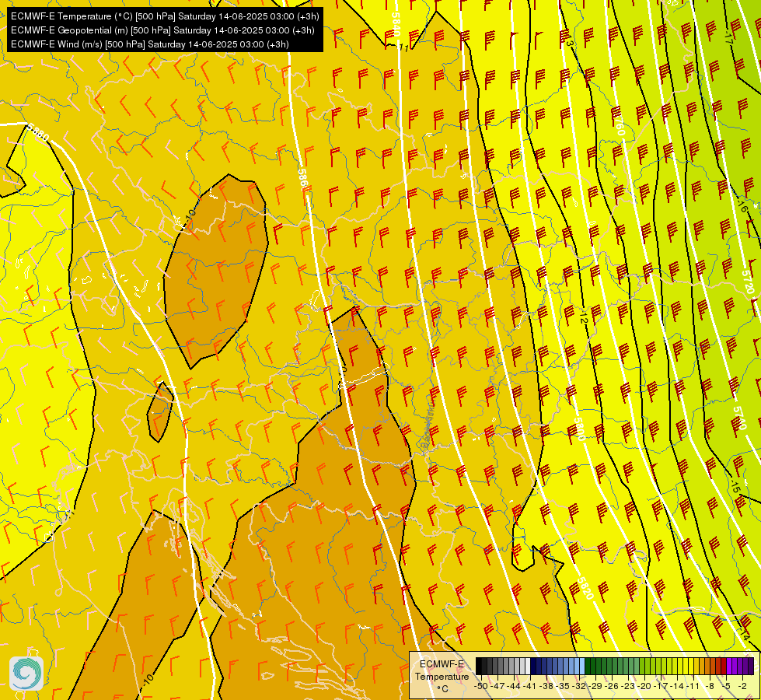The height and width of the screenshot is (700, 761).
Task: Click the -12 isotherm label on the map
Action: click(583, 316)
